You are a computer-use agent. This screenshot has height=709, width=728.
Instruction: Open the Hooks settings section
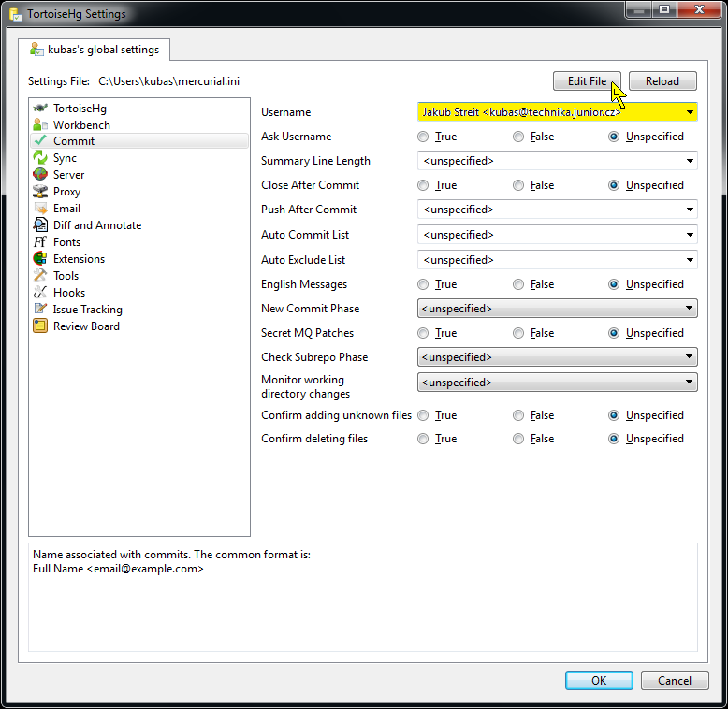139,293
